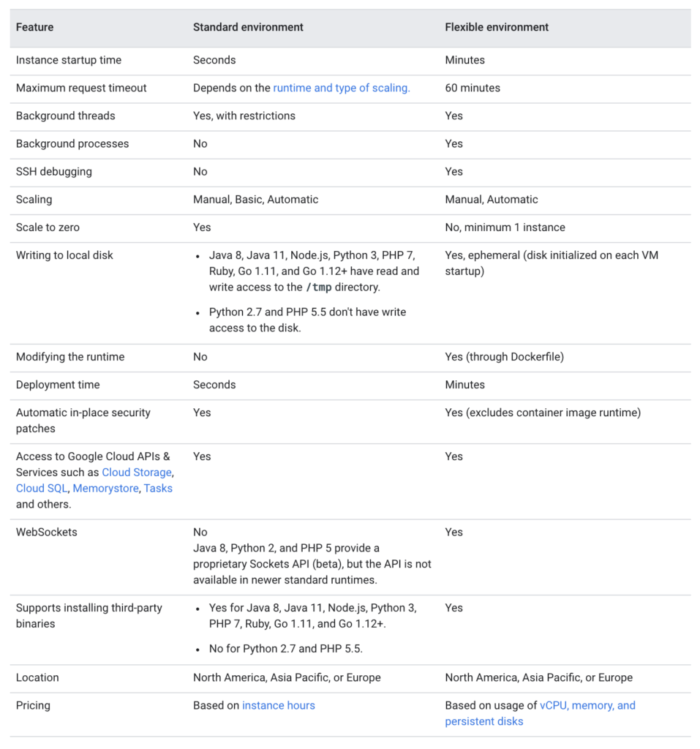Open the vCPU, memory, and persistent disks link
Viewport: 700px width, 749px height.
[540, 713]
